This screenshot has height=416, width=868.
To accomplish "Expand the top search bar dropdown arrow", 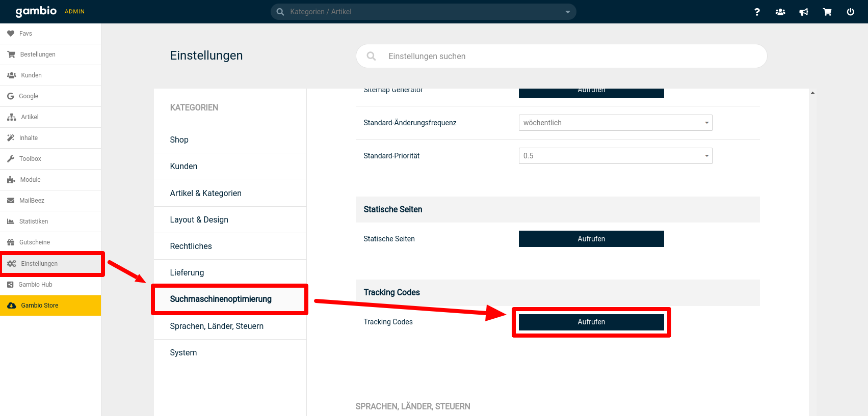I will 567,12.
